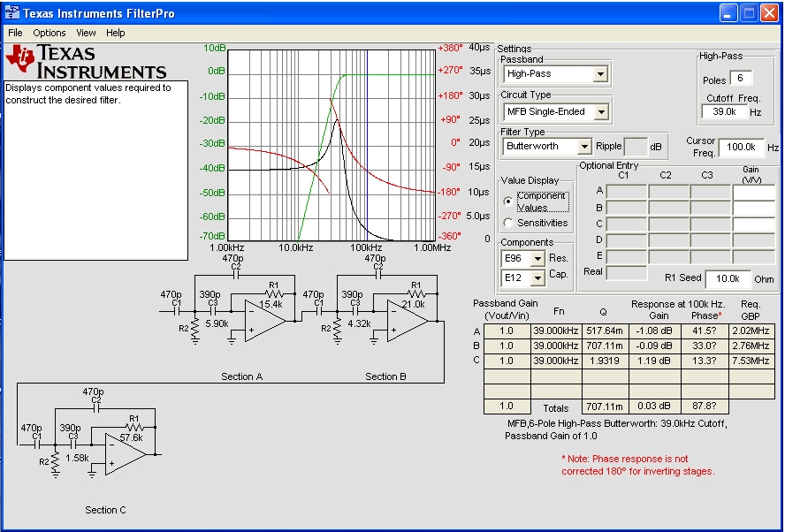Click the Section B op-amp symbol
This screenshot has width=785, height=532.
point(407,322)
